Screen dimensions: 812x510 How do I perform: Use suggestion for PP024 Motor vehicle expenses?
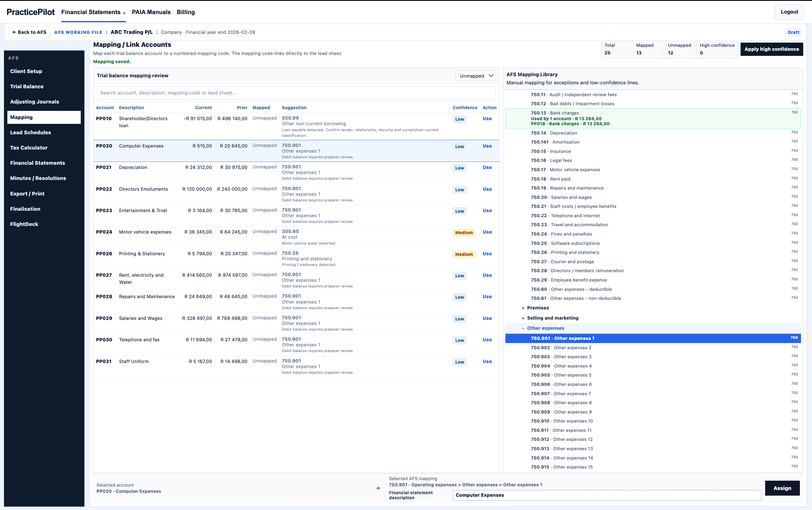[x=487, y=232]
